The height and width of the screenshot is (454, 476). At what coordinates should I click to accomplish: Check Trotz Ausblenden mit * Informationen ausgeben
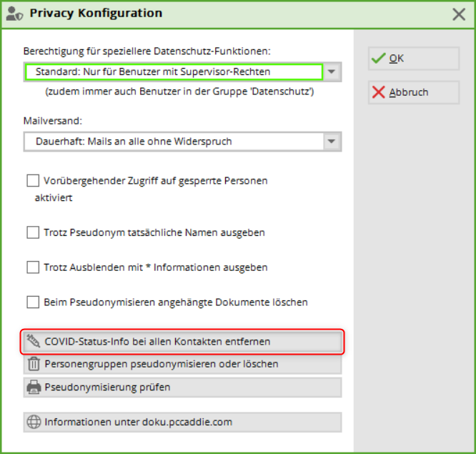click(x=33, y=267)
